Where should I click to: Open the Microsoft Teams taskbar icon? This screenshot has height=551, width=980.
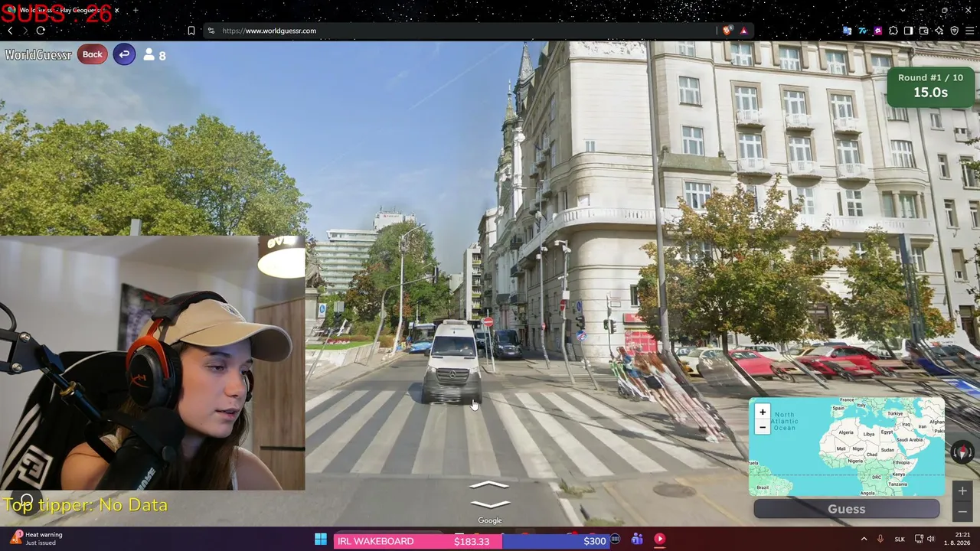pyautogui.click(x=637, y=540)
